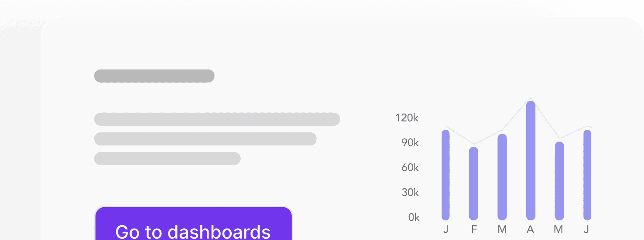Screen dimensions: 644x240
Task: Click the 90k axis label
Action: [410, 143]
